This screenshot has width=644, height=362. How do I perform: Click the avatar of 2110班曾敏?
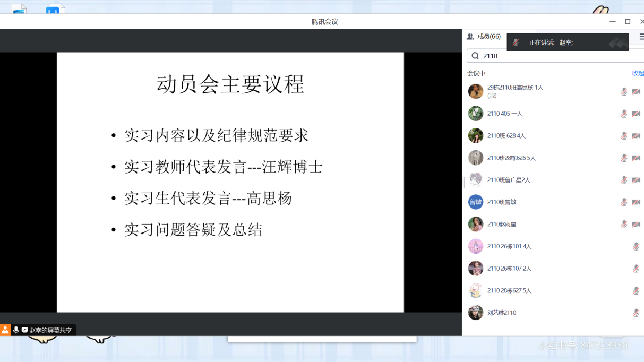[475, 202]
